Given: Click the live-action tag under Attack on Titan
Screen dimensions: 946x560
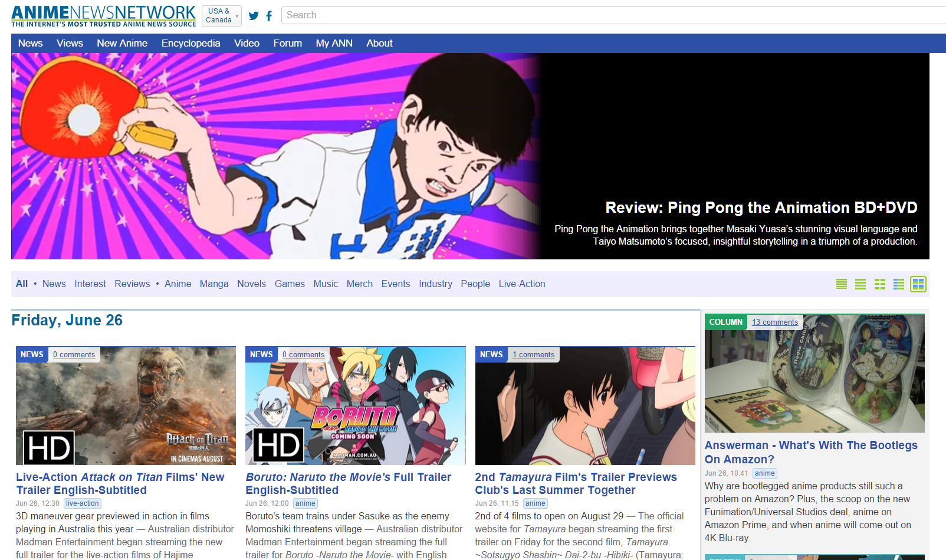Looking at the screenshot, I should point(83,503).
